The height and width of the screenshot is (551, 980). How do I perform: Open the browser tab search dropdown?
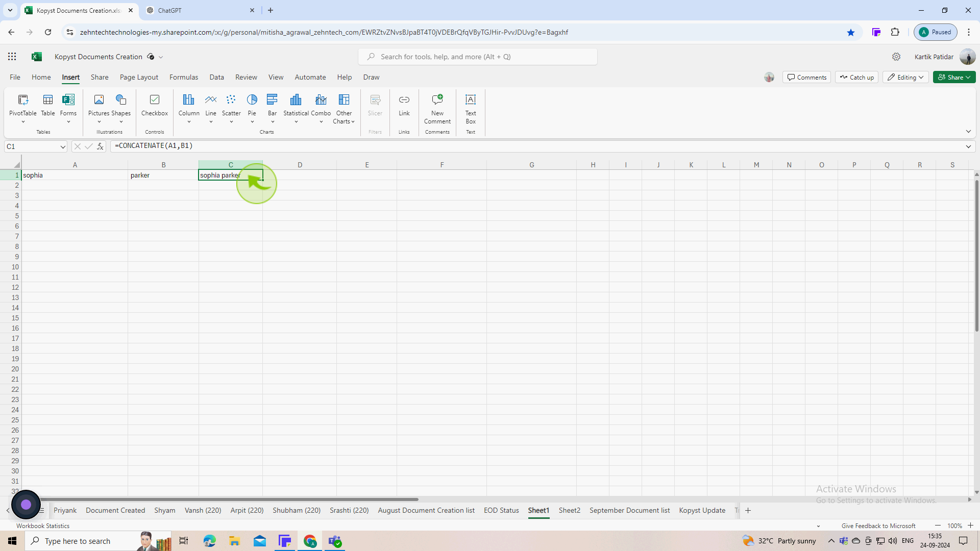click(x=10, y=10)
